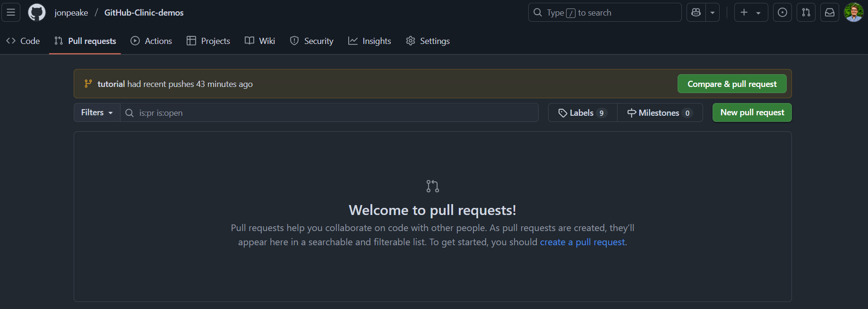Open Copilot chat icon
Viewport: 868px width, 309px height.
click(x=696, y=13)
